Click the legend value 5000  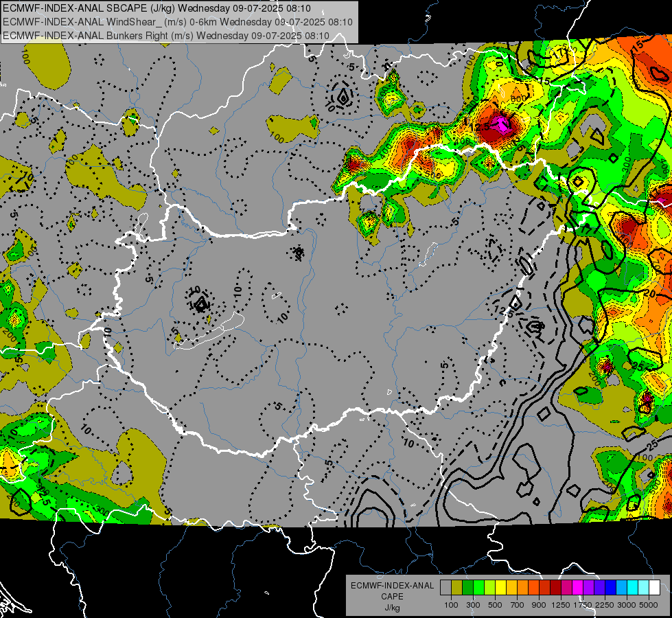point(649,605)
